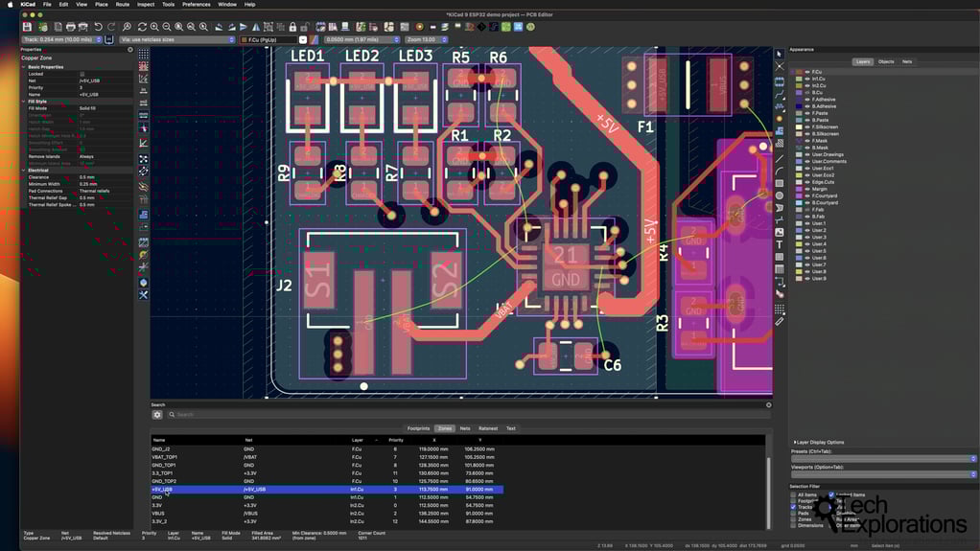The image size is (980, 551).
Task: Select the Draw Circle tool
Action: [780, 195]
